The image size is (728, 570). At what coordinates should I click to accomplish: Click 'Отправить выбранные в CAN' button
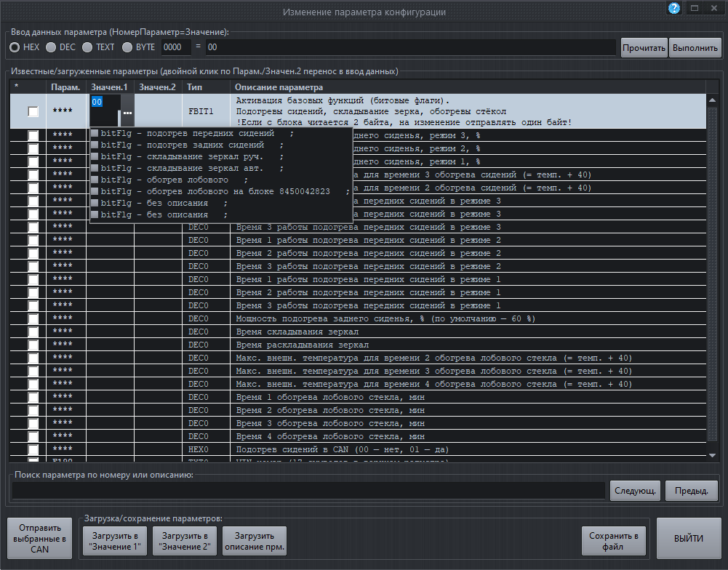tap(39, 539)
